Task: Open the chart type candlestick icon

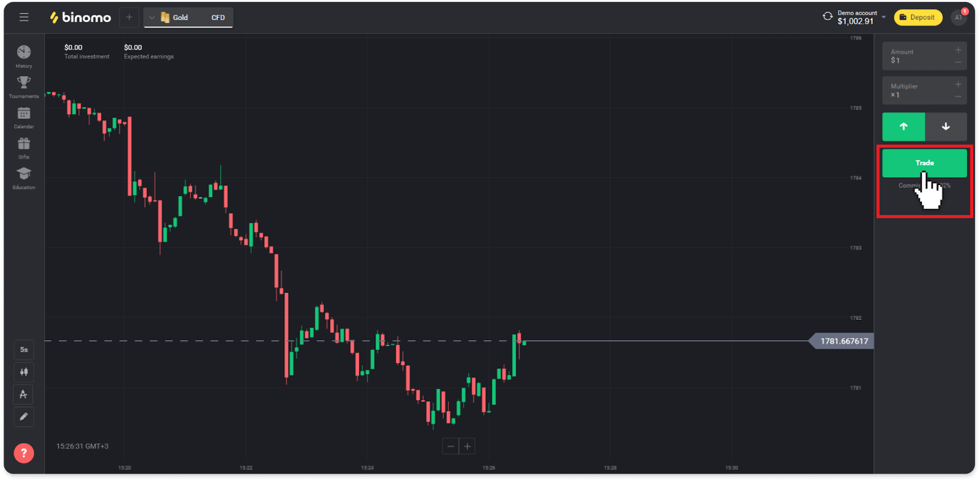Action: point(24,372)
